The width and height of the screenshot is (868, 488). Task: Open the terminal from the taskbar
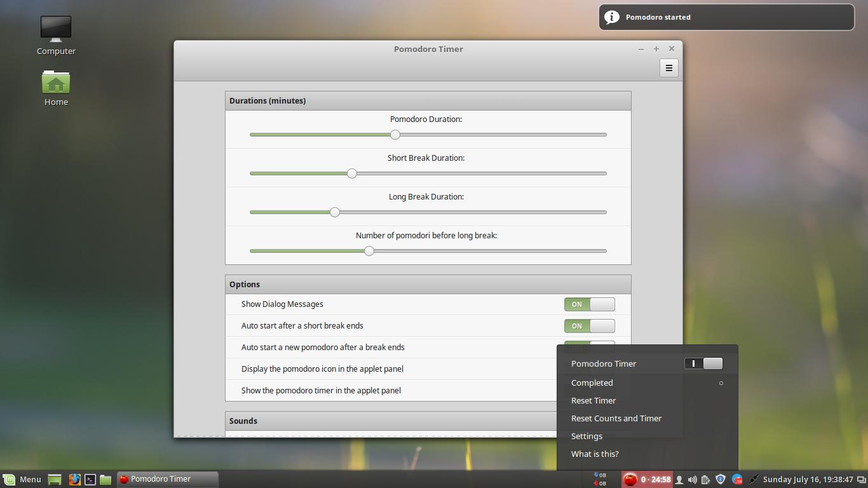[x=91, y=479]
